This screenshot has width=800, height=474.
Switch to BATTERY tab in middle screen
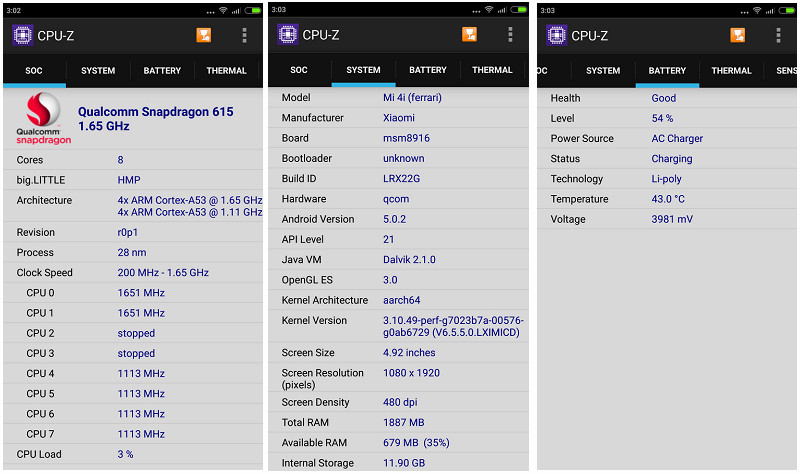pyautogui.click(x=428, y=70)
